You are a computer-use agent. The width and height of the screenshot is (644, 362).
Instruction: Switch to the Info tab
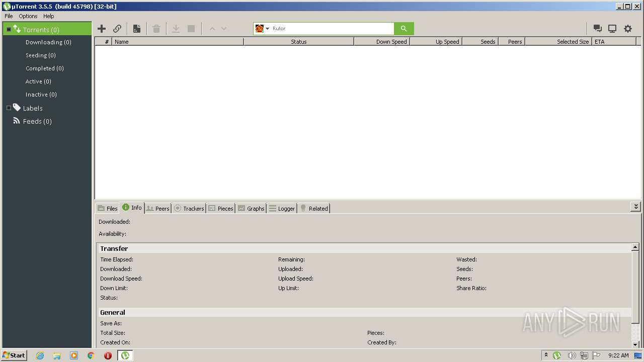tap(132, 208)
